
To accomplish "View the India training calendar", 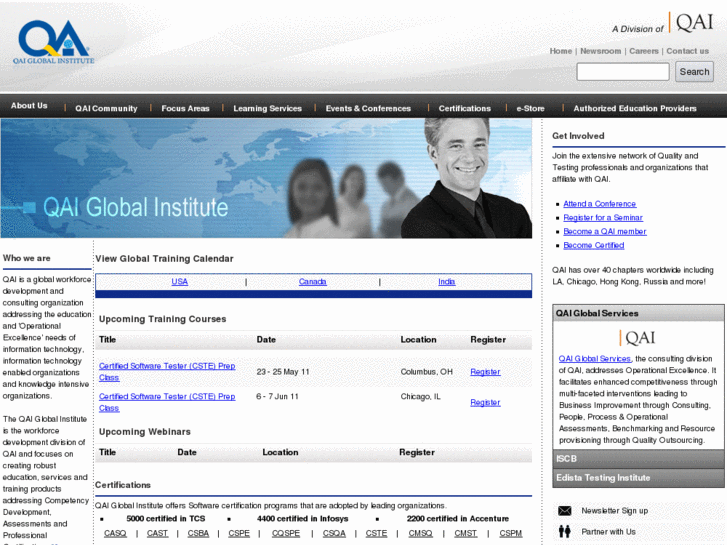I will coord(446,282).
